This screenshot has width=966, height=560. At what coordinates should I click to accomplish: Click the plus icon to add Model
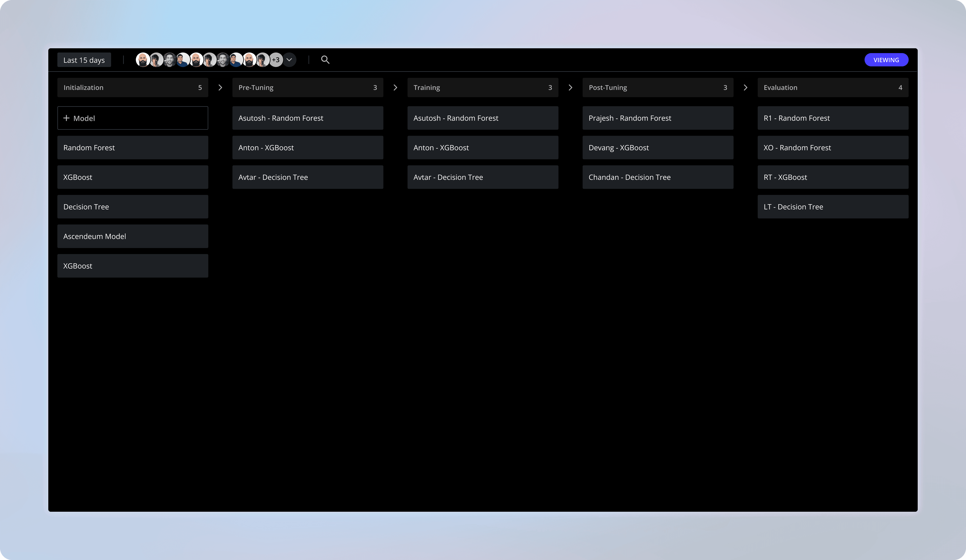point(66,118)
